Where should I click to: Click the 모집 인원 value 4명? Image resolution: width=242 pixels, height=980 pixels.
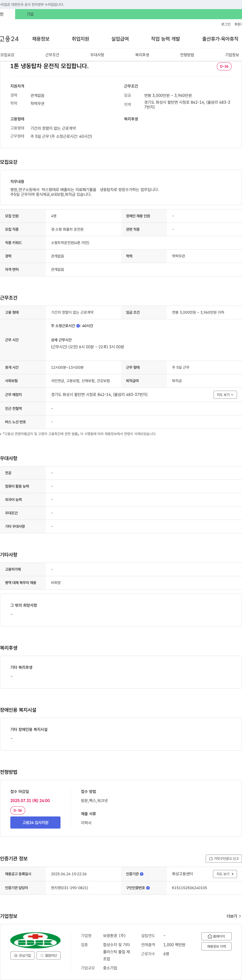coord(53,216)
